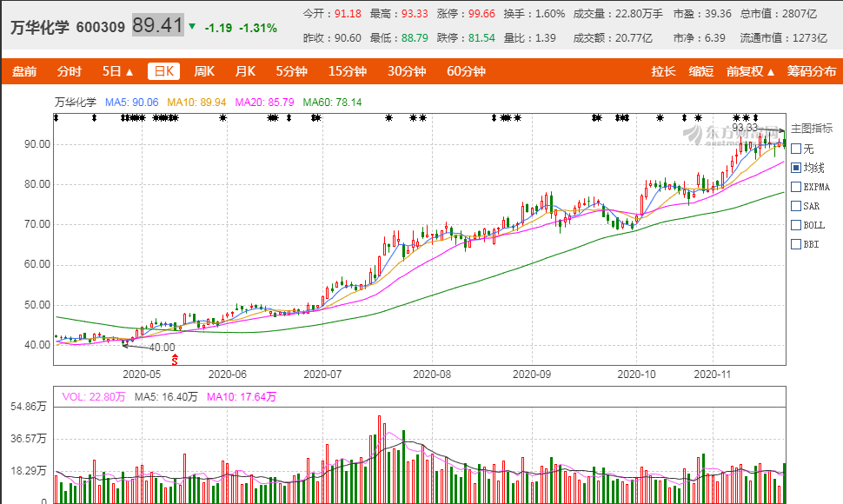The height and width of the screenshot is (504, 843).
Task: Click the stock name 万华化学 in the header
Action: [x=40, y=27]
